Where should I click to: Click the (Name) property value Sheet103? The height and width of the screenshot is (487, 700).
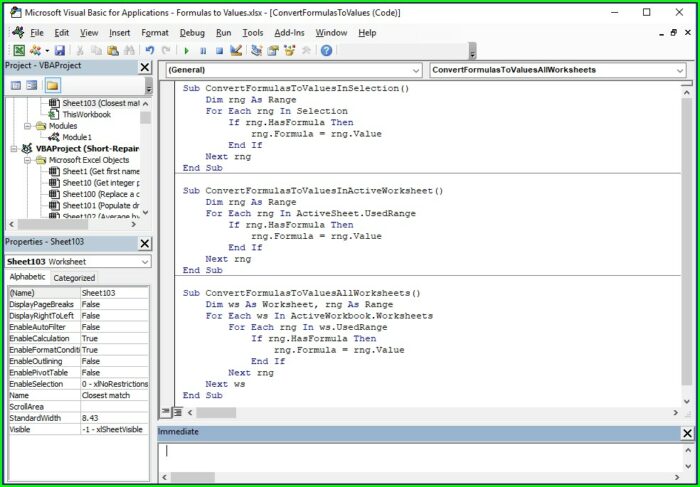click(115, 293)
